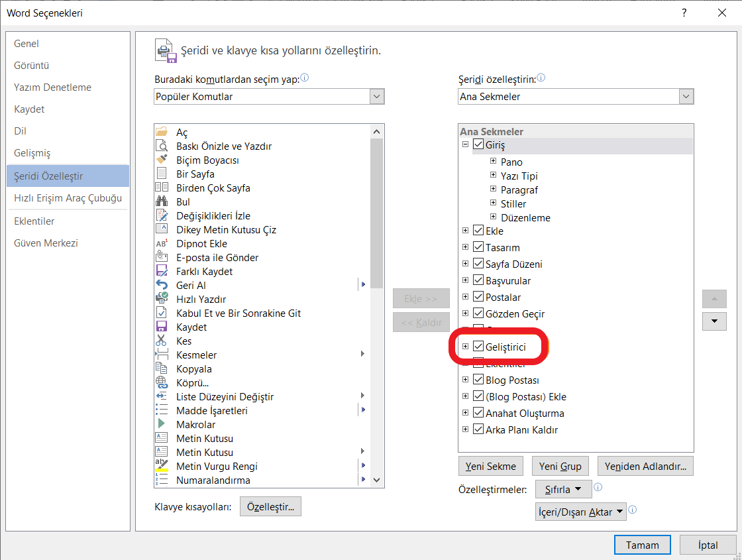This screenshot has height=560, width=742.
Task: Click the Kesmeler breaks icon
Action: tap(162, 355)
